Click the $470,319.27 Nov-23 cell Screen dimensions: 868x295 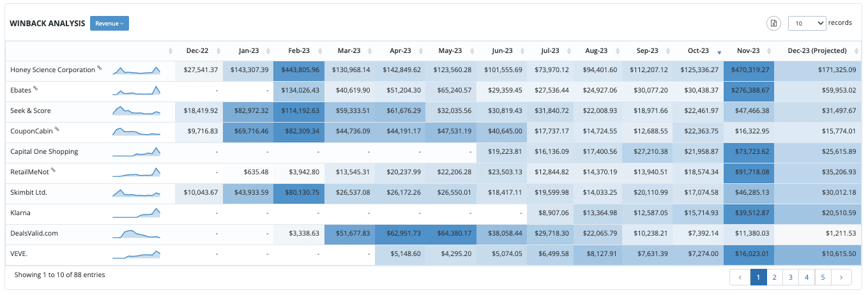pos(749,70)
